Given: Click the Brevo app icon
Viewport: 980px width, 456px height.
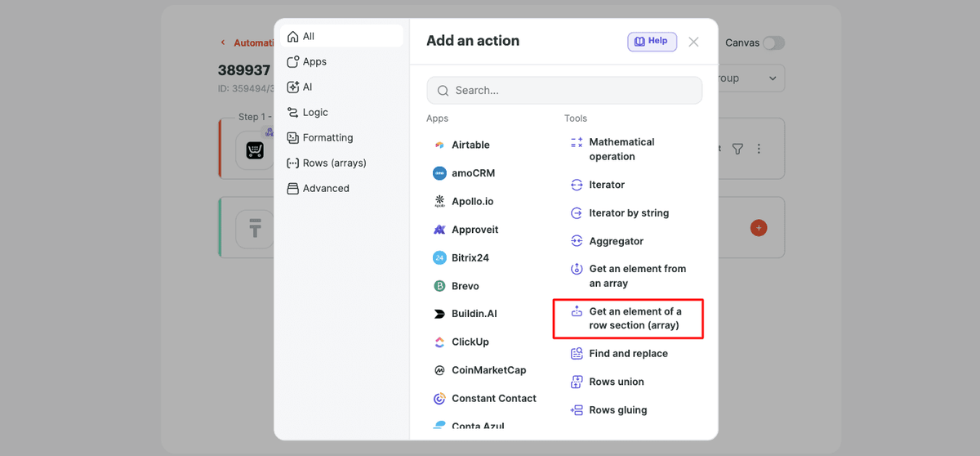Looking at the screenshot, I should 439,286.
